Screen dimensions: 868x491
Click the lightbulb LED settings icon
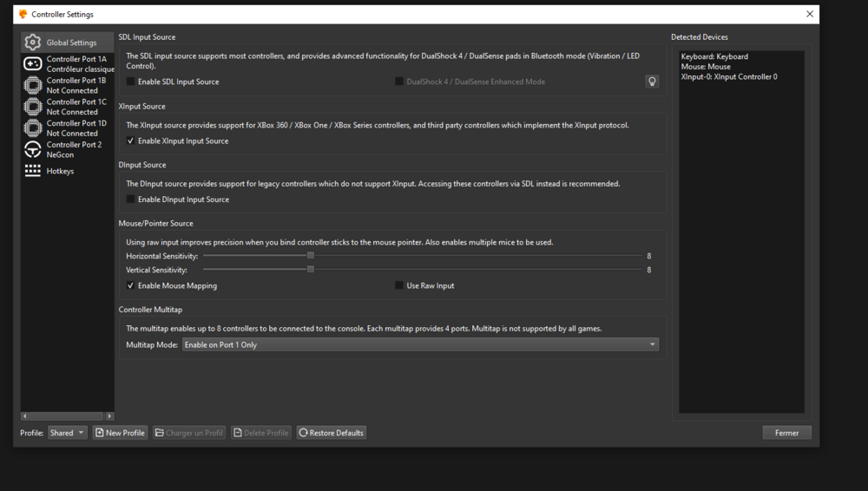652,82
